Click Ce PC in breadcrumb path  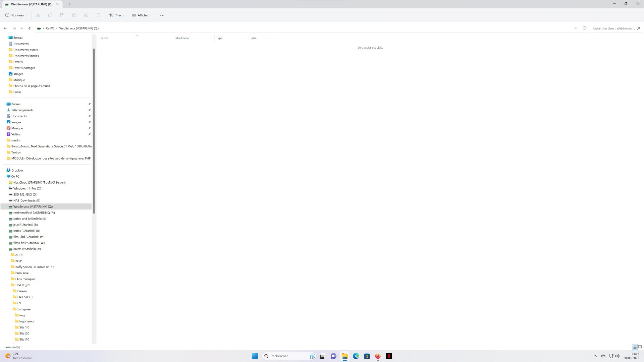point(50,28)
